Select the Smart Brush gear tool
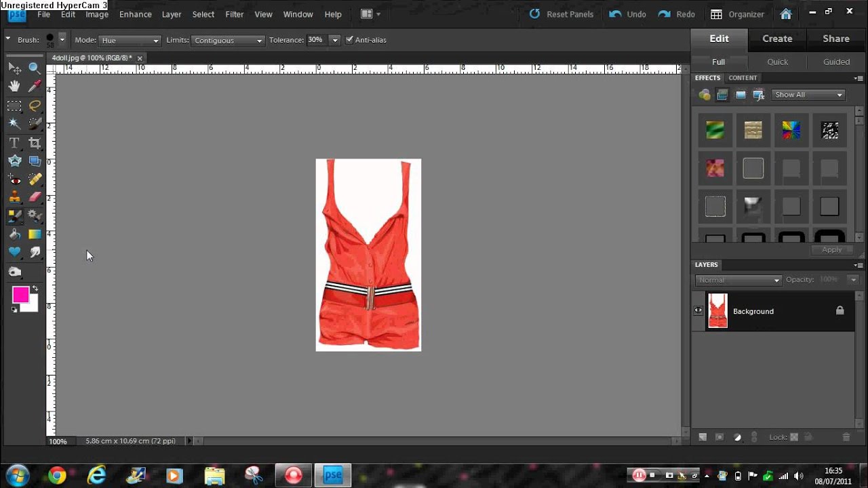Viewport: 868px width, 488px height. tap(35, 216)
